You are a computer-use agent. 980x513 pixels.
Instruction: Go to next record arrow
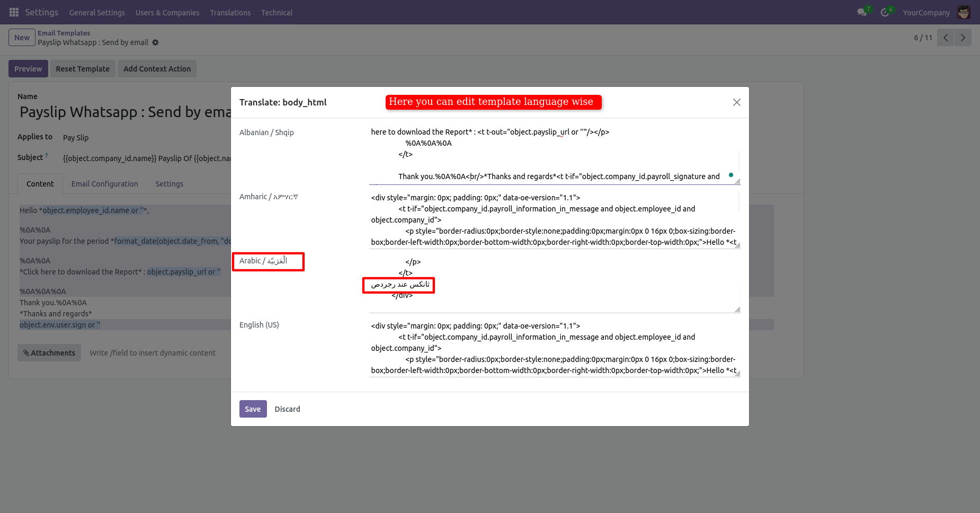tap(963, 38)
